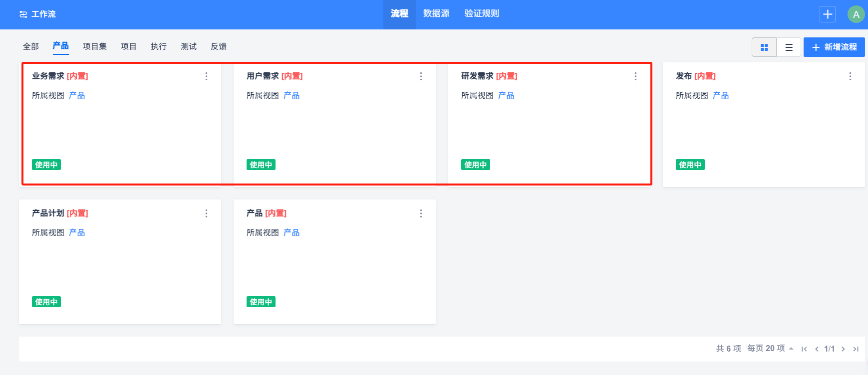Click the workflow icon in header

(23, 14)
